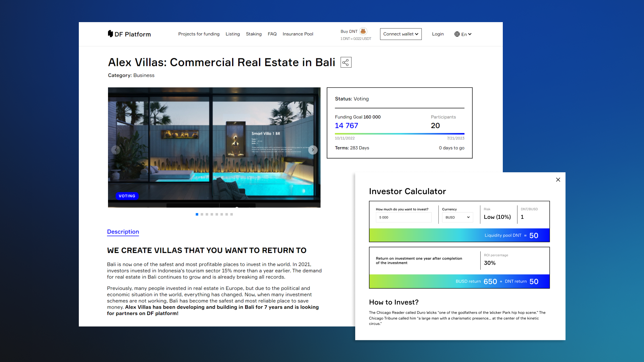Image resolution: width=644 pixels, height=362 pixels.
Task: Click the Login button
Action: [x=438, y=34]
